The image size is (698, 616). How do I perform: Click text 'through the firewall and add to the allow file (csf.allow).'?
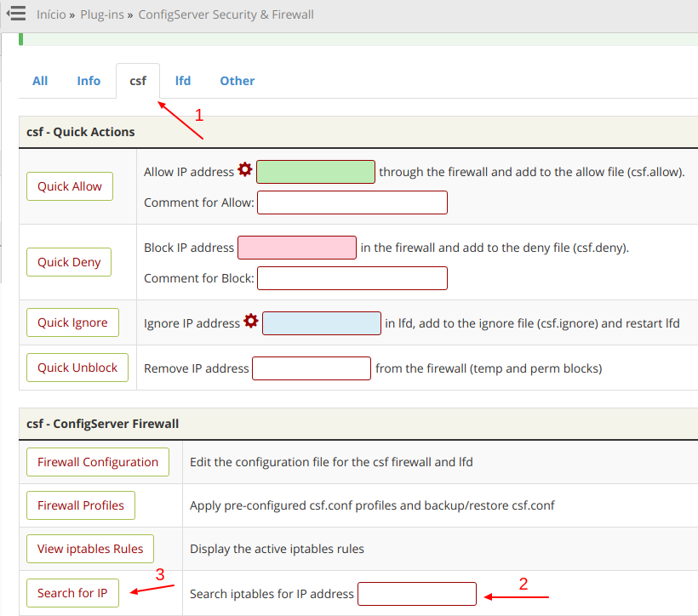tap(532, 172)
